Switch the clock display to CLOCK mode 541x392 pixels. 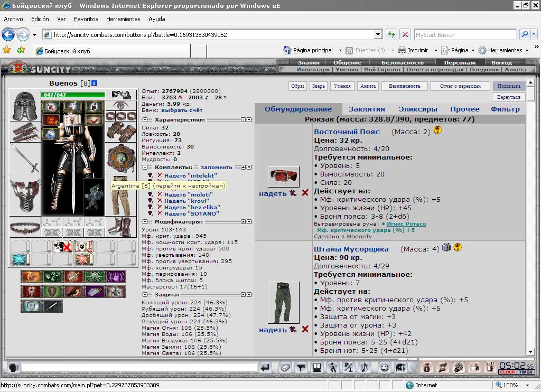pos(508,372)
